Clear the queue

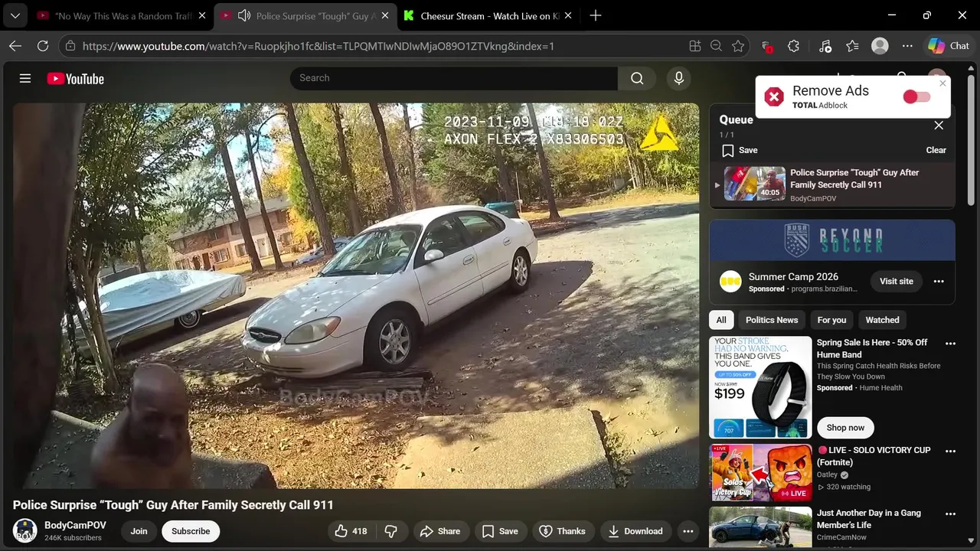click(x=936, y=150)
